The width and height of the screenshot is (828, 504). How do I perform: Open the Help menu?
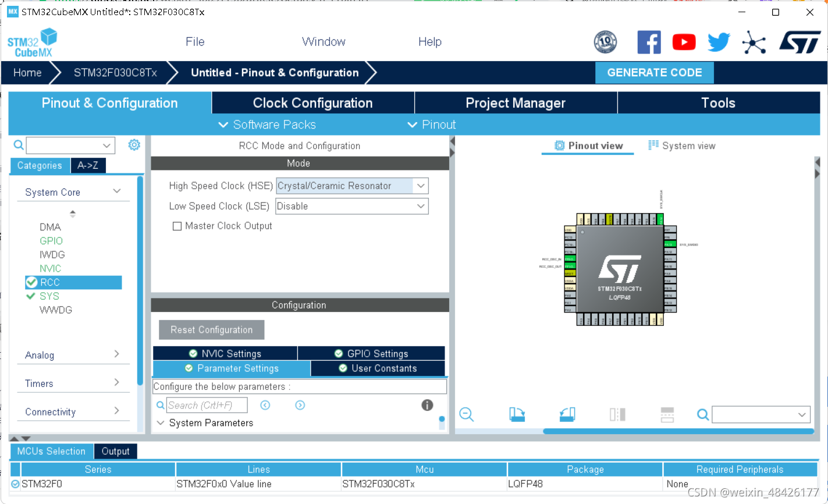click(x=430, y=42)
